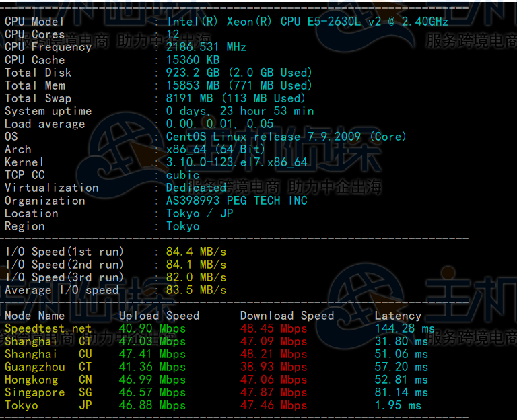The image size is (517, 420).
Task: Select the Hongkong latency '52.81 ms'
Action: point(401,380)
